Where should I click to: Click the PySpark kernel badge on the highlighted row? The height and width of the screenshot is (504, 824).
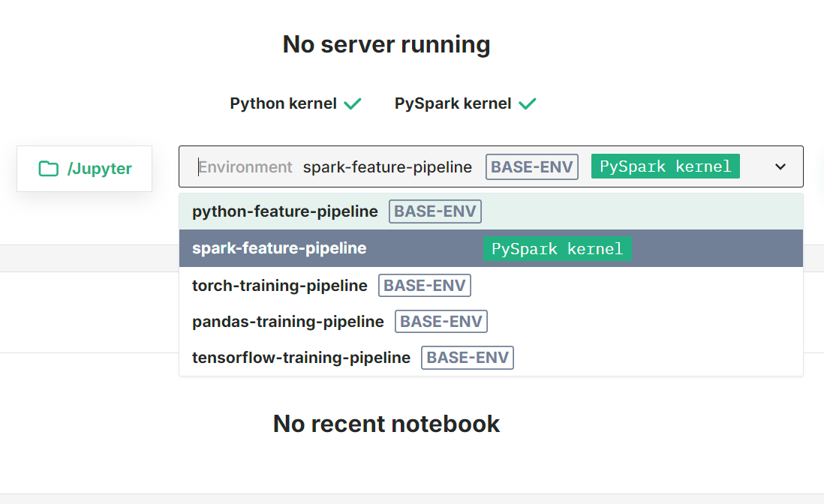[557, 247]
